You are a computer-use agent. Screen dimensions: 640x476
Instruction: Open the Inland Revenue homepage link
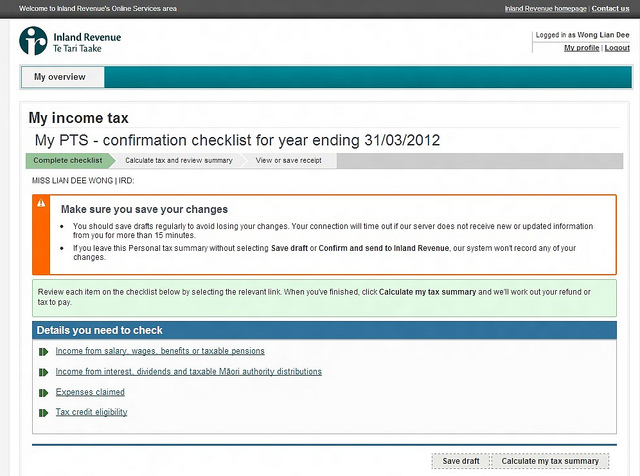click(545, 8)
